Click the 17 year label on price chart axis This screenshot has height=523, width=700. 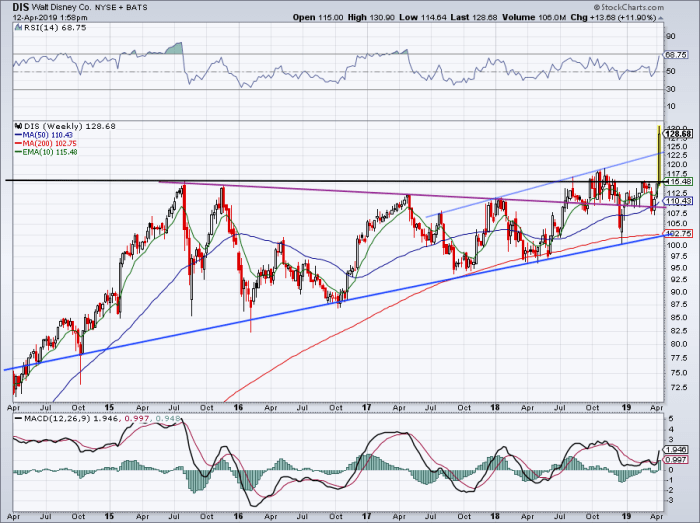point(367,407)
